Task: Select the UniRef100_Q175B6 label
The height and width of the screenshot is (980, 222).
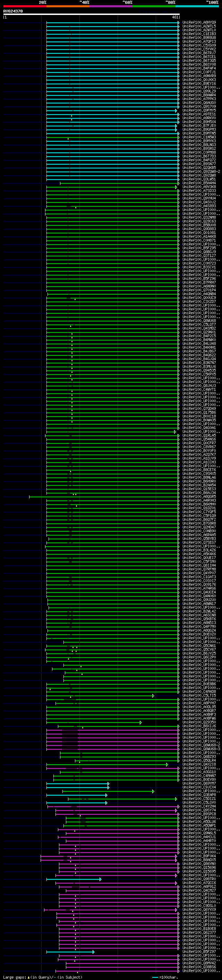Action: pyautogui.click(x=199, y=412)
